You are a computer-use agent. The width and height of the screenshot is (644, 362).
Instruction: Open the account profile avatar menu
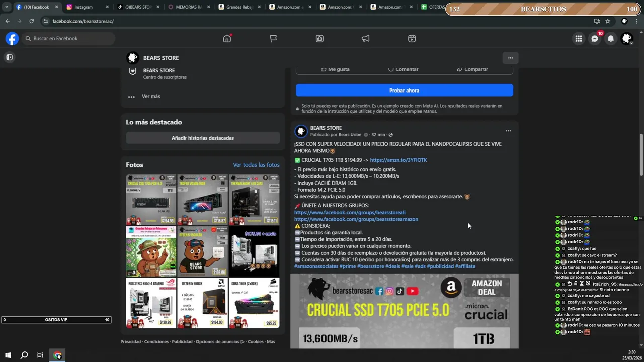tap(627, 39)
